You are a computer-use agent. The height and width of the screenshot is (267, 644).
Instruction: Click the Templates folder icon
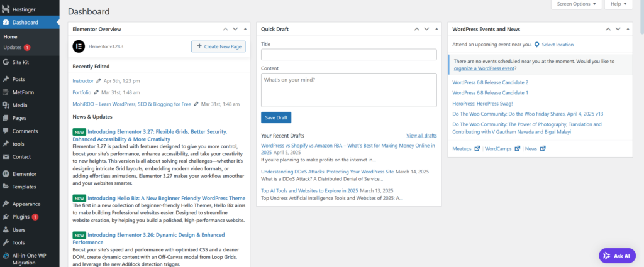pos(6,187)
